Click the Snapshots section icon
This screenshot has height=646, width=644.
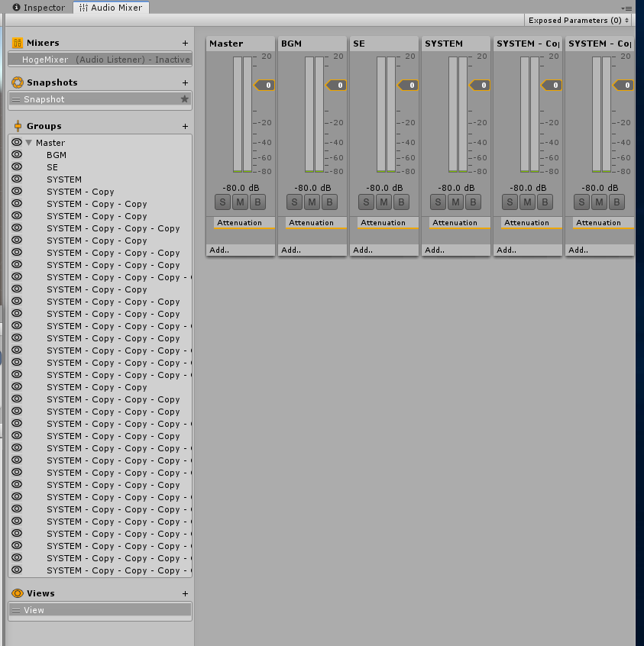18,82
